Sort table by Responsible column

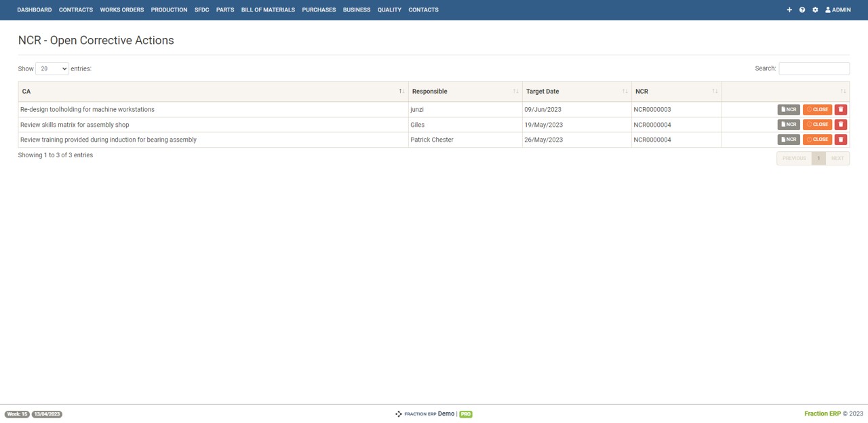click(x=465, y=92)
